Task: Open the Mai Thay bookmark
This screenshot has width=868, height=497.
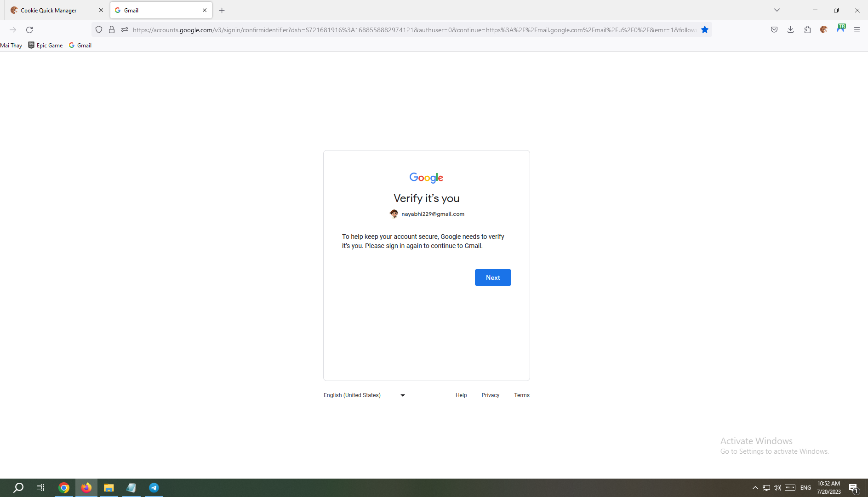Action: click(x=11, y=46)
